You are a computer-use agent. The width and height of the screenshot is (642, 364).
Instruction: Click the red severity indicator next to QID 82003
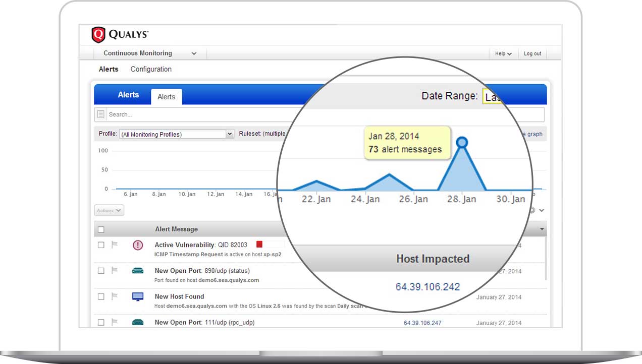click(x=259, y=245)
